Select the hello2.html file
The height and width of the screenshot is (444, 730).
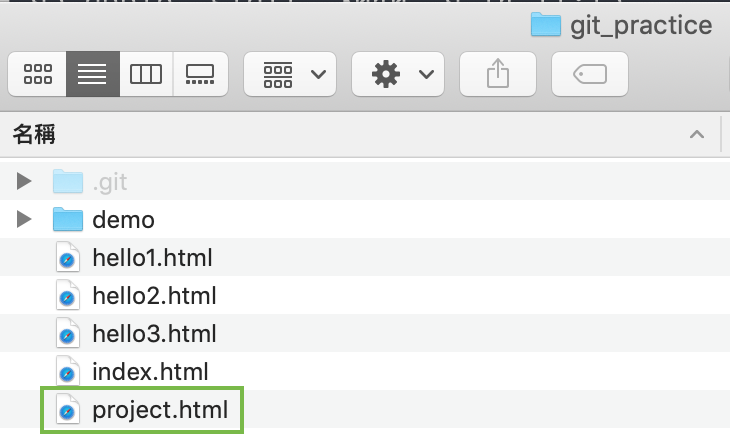155,296
